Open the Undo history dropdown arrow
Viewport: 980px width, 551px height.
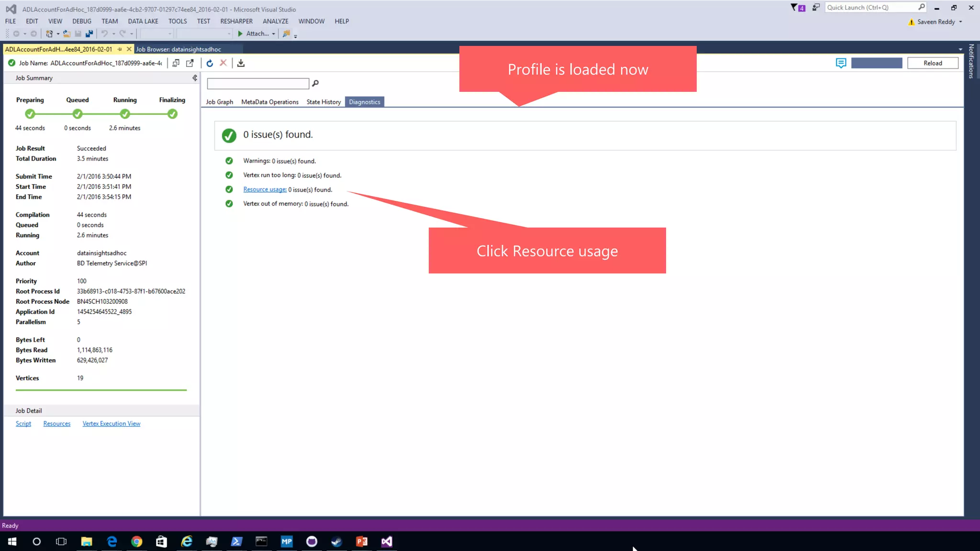pos(113,34)
